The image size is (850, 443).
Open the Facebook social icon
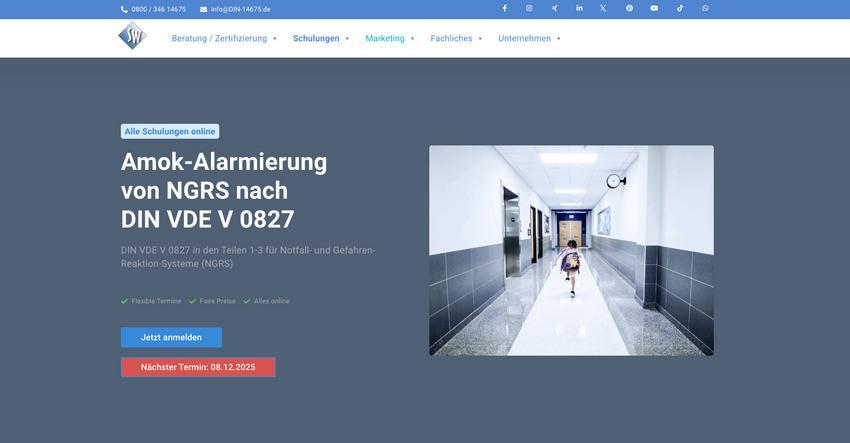tap(505, 8)
